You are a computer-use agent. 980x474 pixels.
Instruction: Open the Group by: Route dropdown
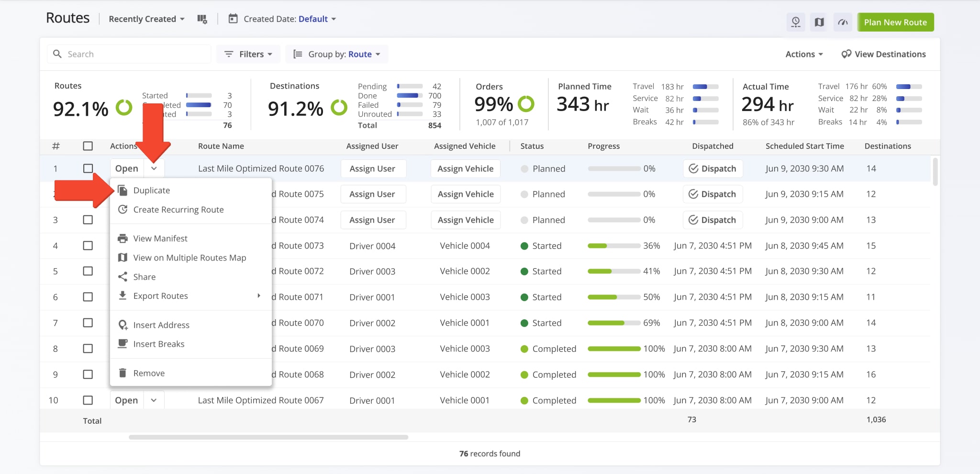337,54
